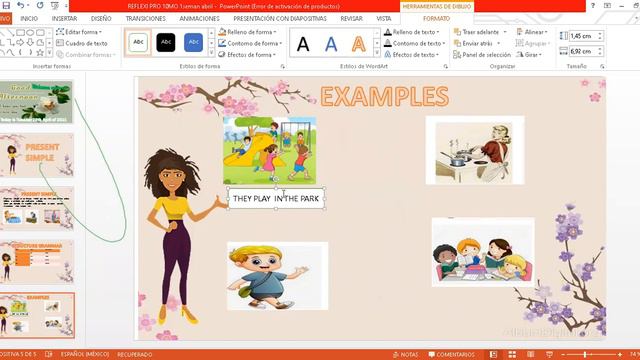Switch to Normal view icon
The width and height of the screenshot is (640, 360).
point(493,355)
